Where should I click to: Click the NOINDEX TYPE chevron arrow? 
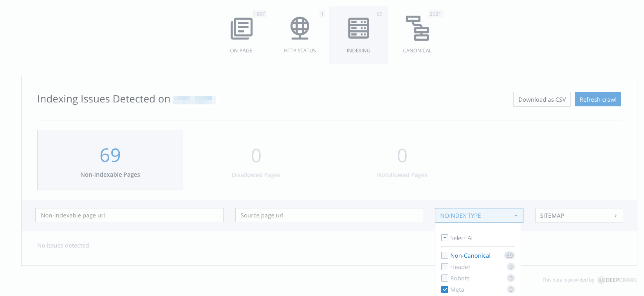coord(516,216)
